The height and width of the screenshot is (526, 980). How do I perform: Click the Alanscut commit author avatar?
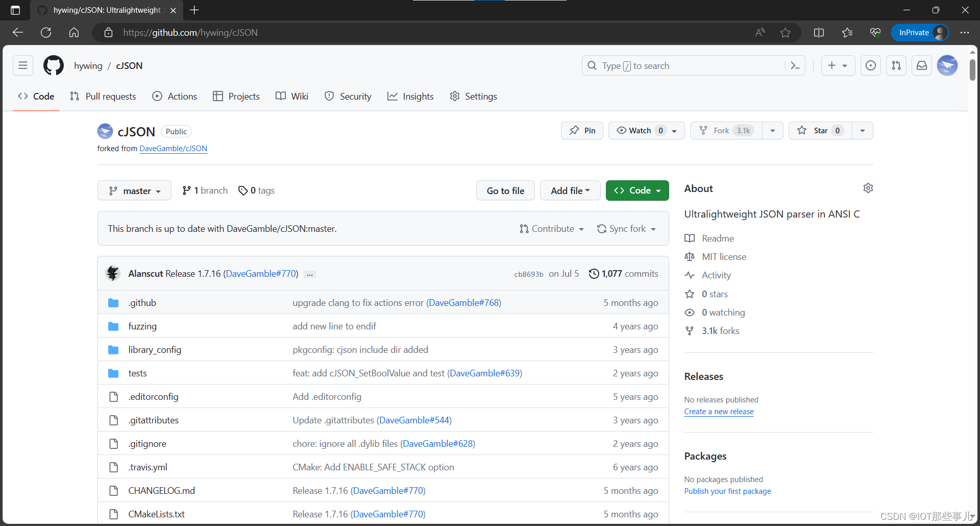pyautogui.click(x=113, y=273)
